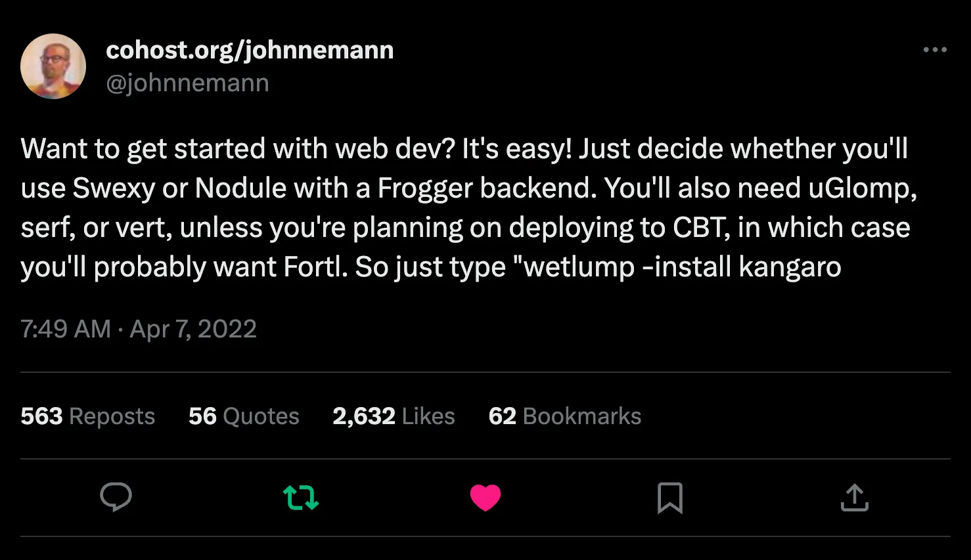Unlike the tweet by clicking the heart

[x=485, y=498]
